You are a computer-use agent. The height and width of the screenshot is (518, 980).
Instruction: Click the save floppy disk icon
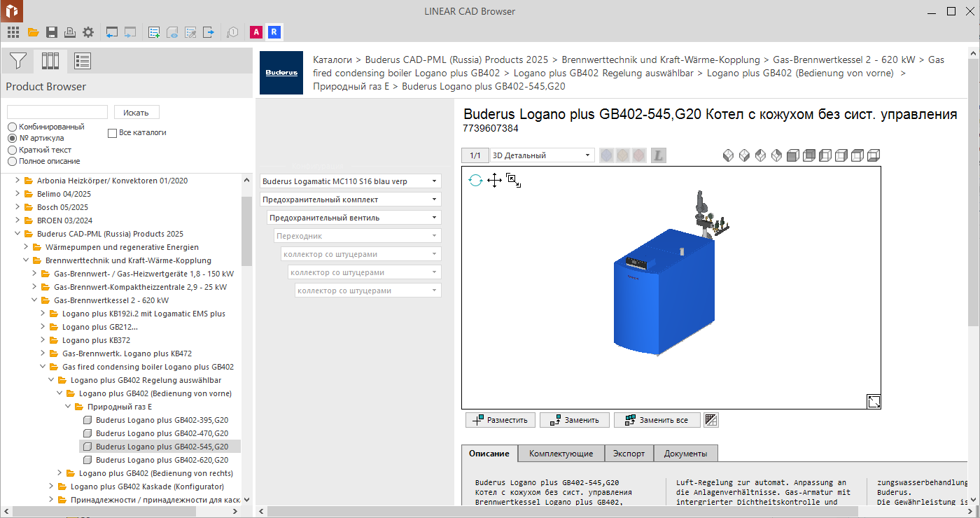point(52,32)
